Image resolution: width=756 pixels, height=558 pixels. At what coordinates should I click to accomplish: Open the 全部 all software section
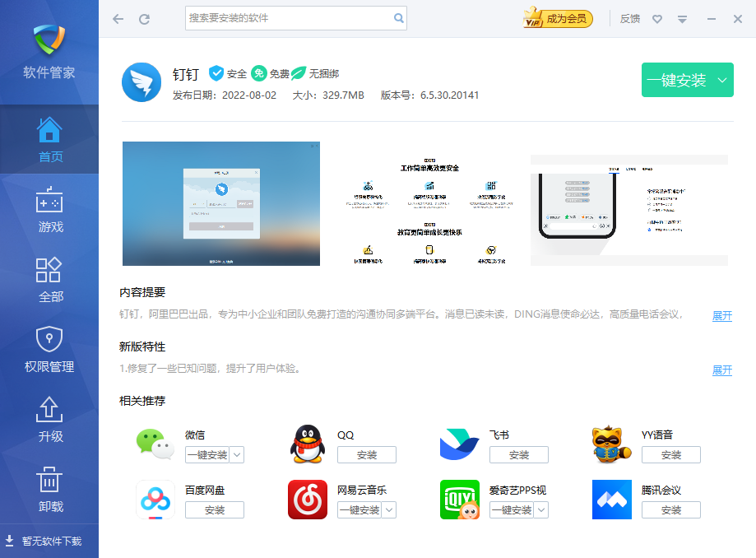tap(49, 279)
